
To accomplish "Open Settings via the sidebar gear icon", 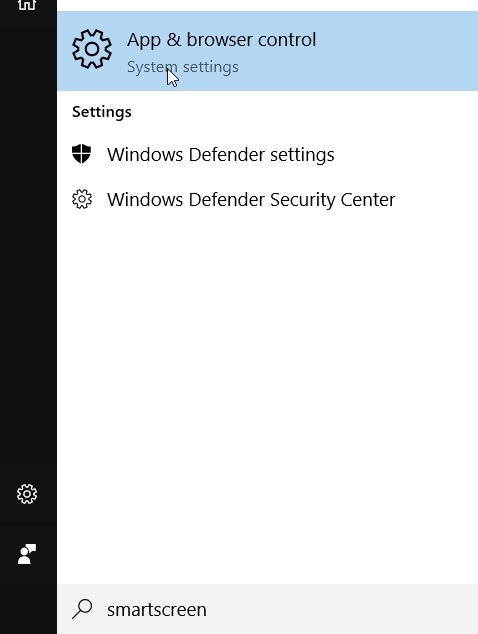I will click(x=27, y=494).
